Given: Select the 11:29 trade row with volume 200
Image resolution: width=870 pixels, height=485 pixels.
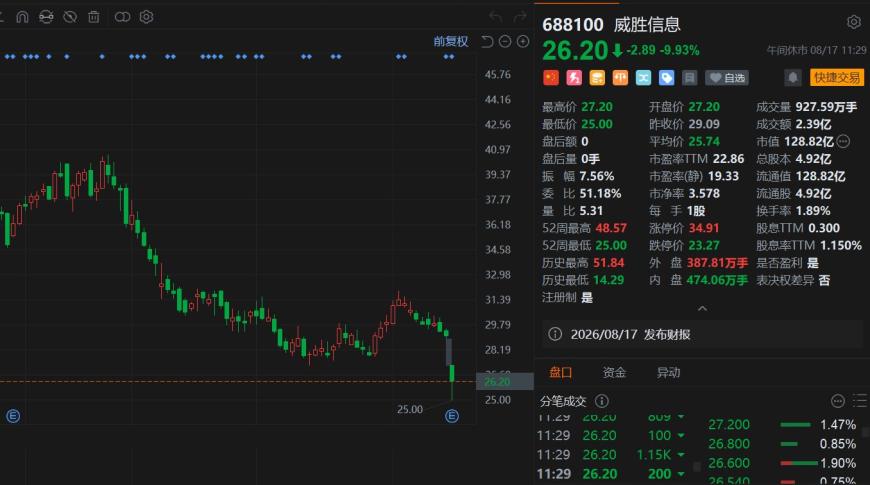Looking at the screenshot, I should click(x=611, y=474).
